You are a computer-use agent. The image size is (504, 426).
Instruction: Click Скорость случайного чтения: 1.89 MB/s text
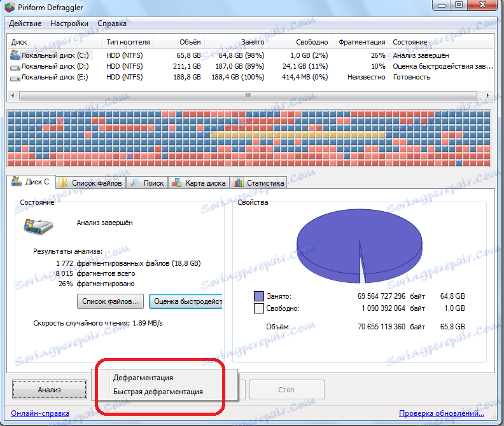pos(98,323)
